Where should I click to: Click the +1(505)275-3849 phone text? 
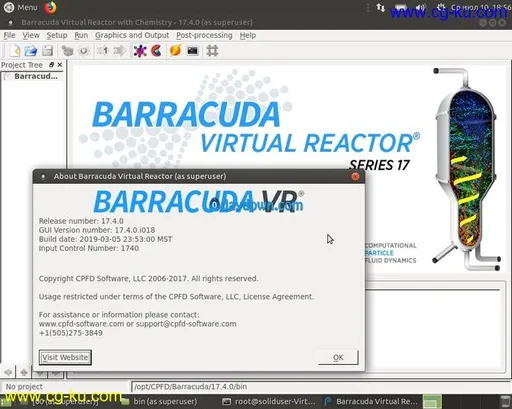71,333
